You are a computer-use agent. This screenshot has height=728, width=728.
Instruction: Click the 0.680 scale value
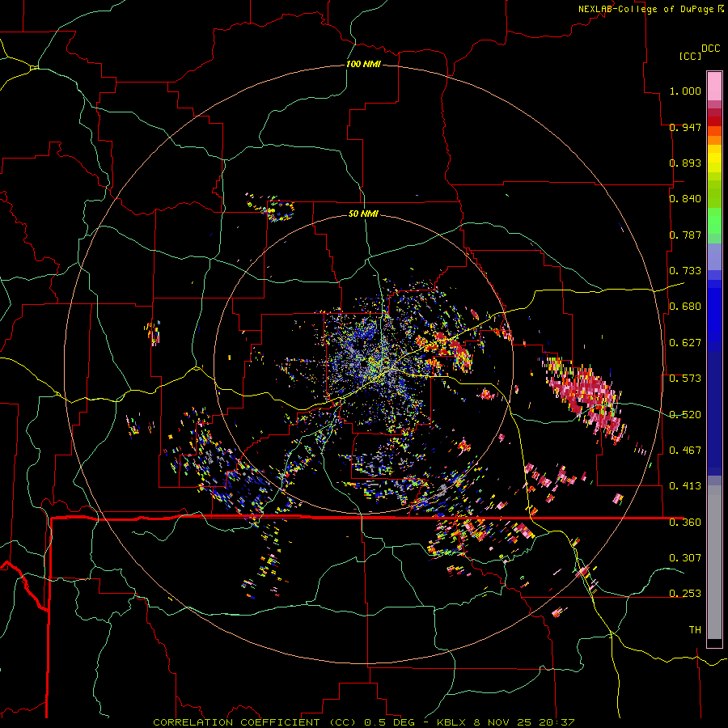point(685,307)
